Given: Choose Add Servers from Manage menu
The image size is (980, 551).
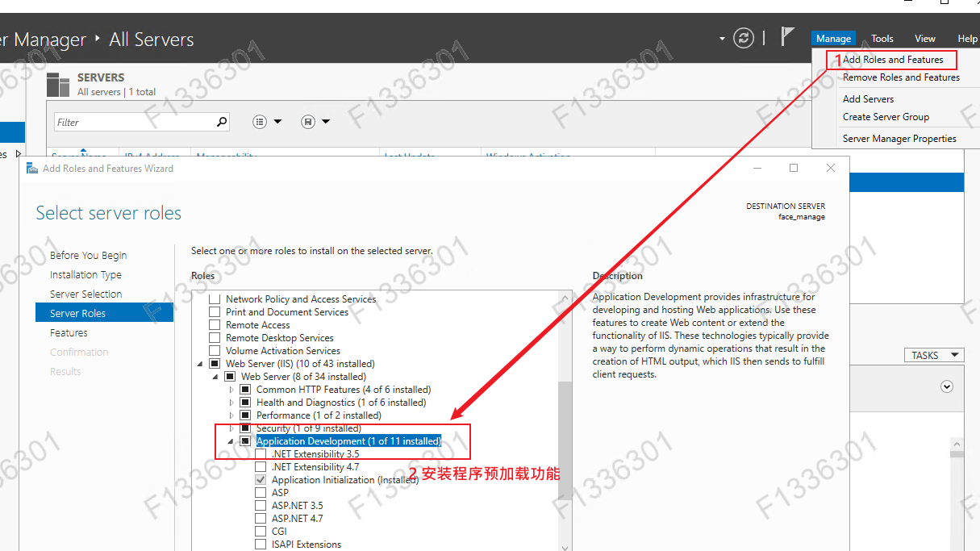Looking at the screenshot, I should [x=868, y=99].
